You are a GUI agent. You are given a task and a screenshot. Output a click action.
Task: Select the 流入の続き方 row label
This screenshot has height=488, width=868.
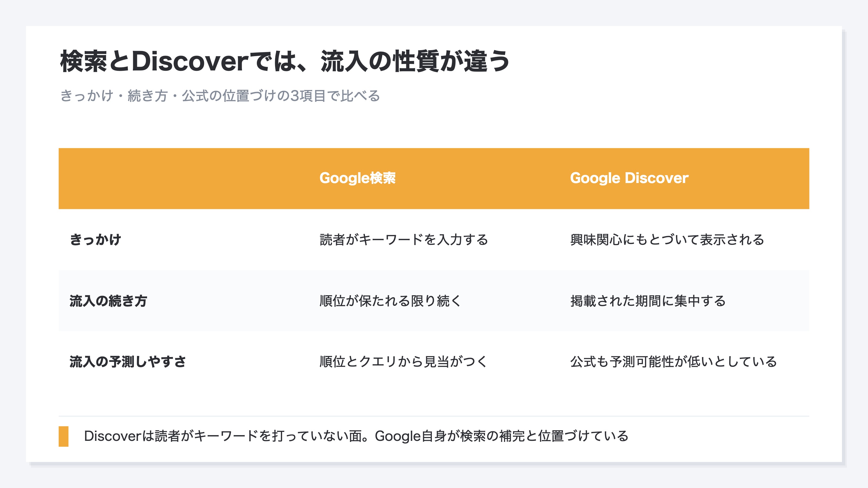click(108, 301)
